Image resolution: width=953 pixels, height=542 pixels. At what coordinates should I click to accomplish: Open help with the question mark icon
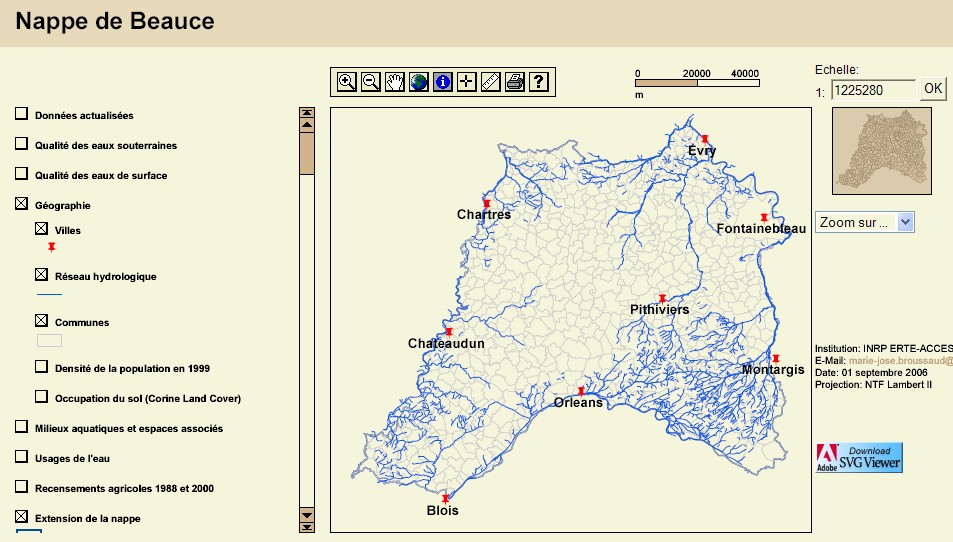click(538, 82)
